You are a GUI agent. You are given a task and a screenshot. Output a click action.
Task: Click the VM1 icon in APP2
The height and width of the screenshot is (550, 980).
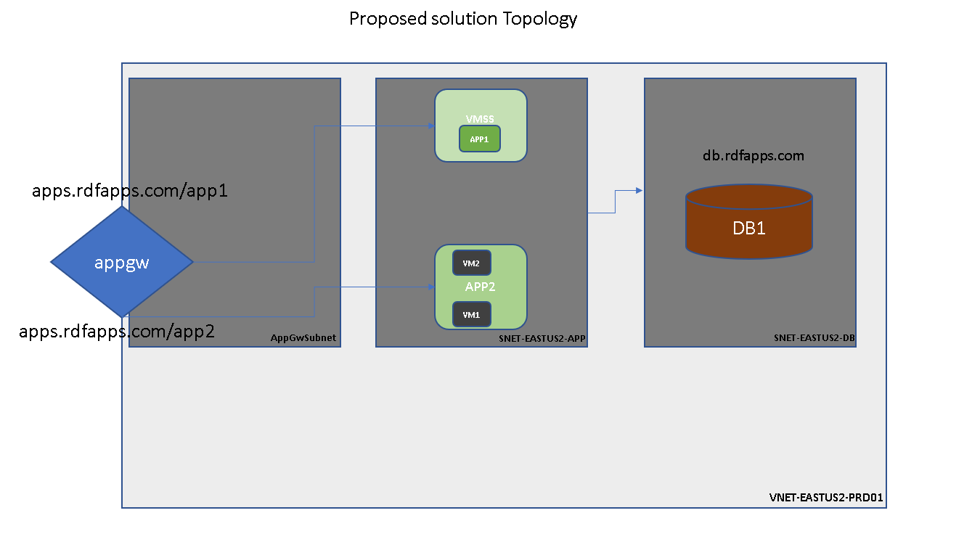[470, 314]
